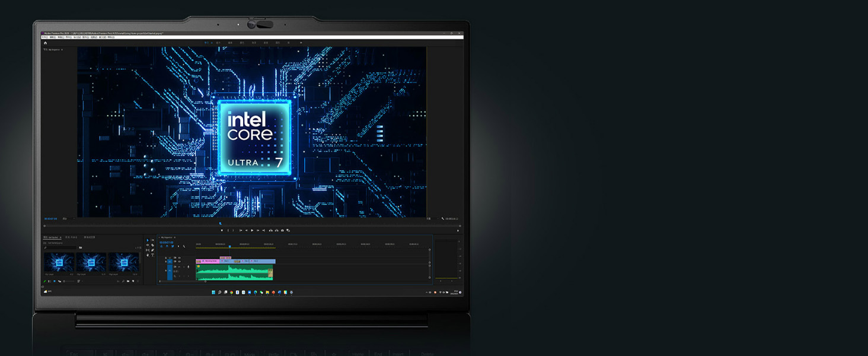The height and width of the screenshot is (356, 868).
Task: Select the Type tool
Action: coord(152,255)
